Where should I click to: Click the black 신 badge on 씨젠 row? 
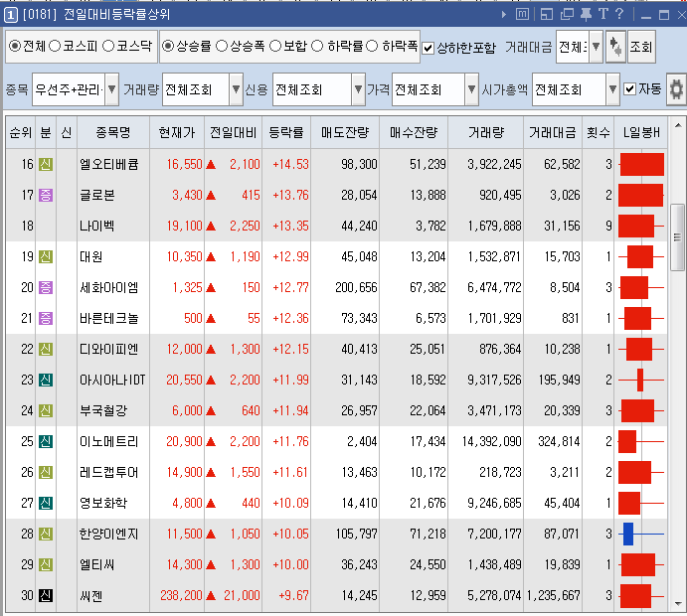pos(46,595)
